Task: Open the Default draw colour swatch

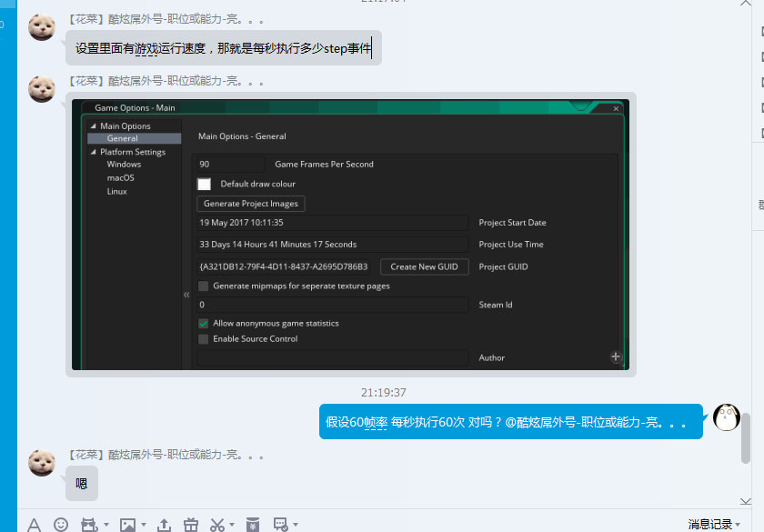Action: click(x=204, y=184)
